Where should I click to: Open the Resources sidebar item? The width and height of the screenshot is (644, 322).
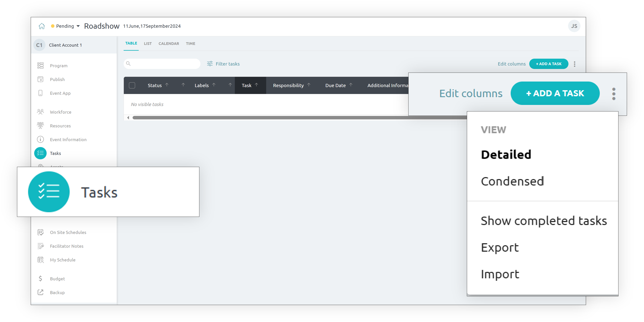click(60, 126)
